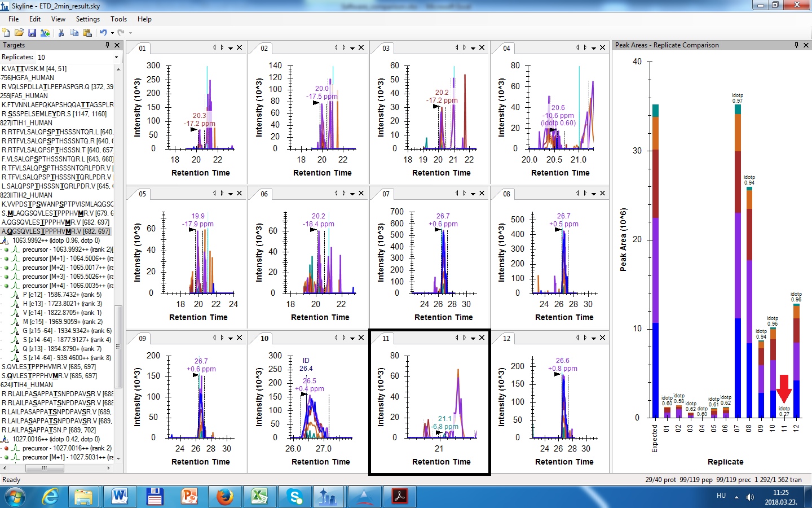Click the Cut scissors icon
This screenshot has width=812, height=508.
(x=61, y=33)
